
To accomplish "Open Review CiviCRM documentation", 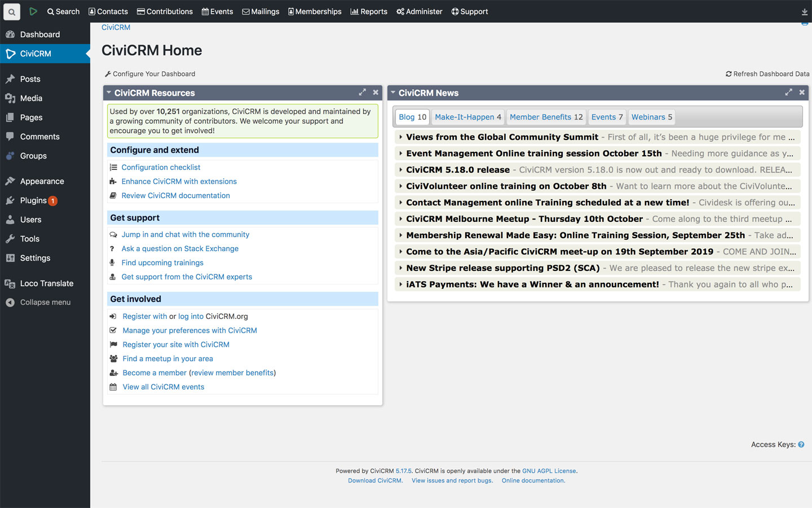I will pos(175,196).
